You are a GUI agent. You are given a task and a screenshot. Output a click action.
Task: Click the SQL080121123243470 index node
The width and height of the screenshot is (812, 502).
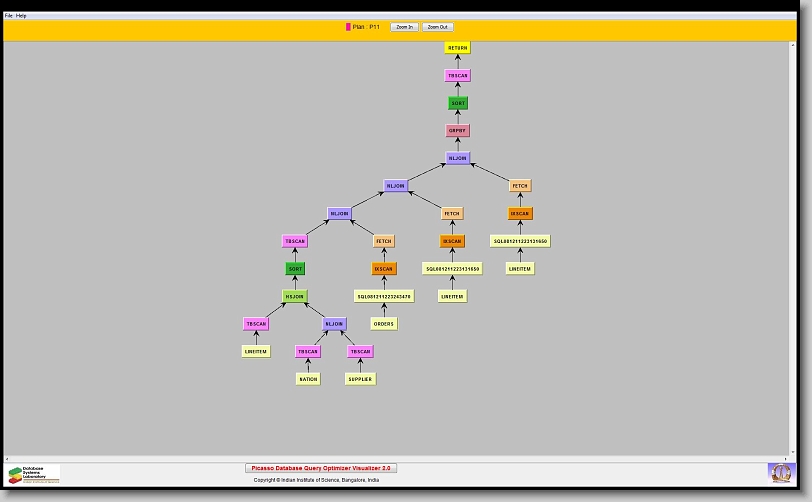coord(384,297)
